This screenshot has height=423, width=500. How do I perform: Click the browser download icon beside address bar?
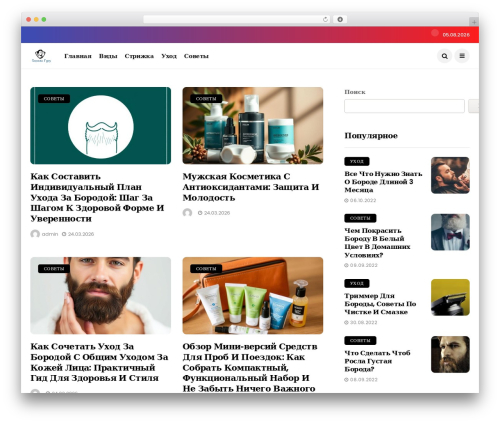tap(340, 19)
